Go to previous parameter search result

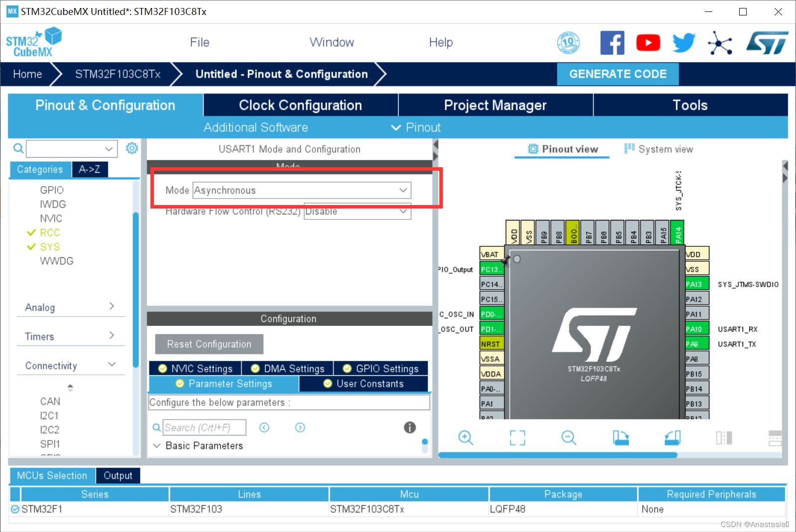click(264, 427)
